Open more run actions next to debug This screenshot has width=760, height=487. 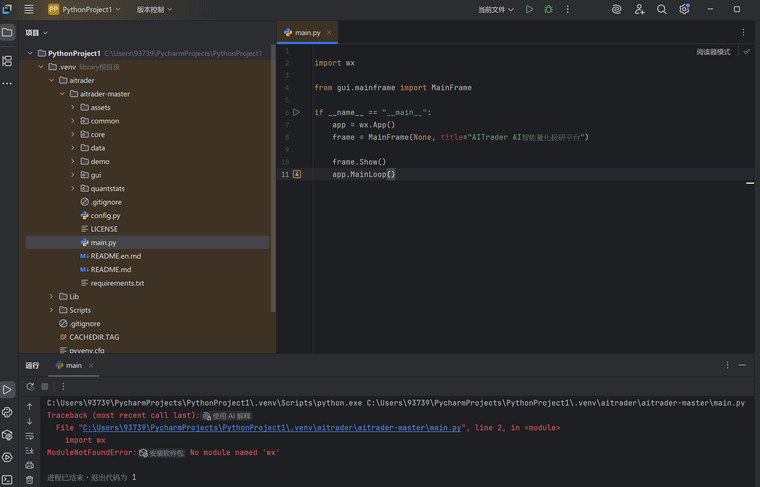[568, 9]
